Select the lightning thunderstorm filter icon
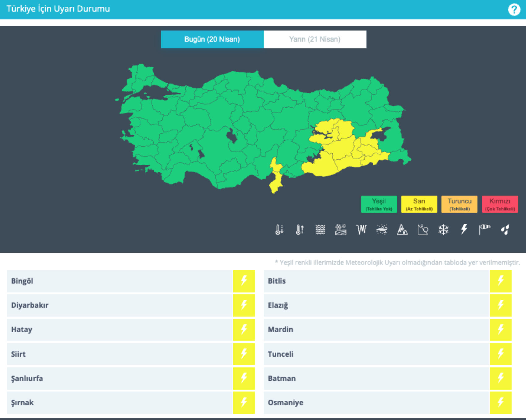This screenshot has height=420, width=526. 464,229
